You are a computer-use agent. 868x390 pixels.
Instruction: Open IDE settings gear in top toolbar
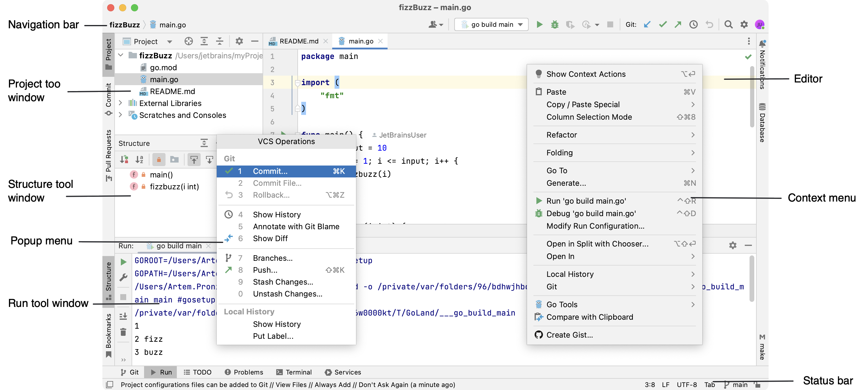coord(744,25)
